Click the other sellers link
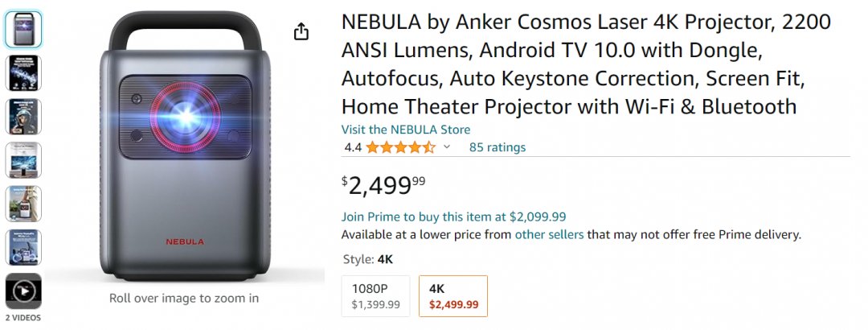 click(x=549, y=235)
